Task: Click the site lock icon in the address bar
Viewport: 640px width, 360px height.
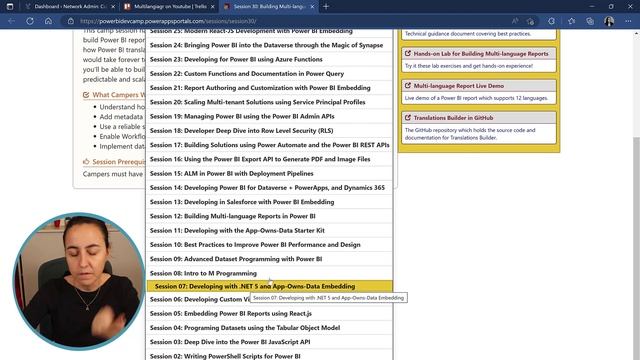Action: 71,21
